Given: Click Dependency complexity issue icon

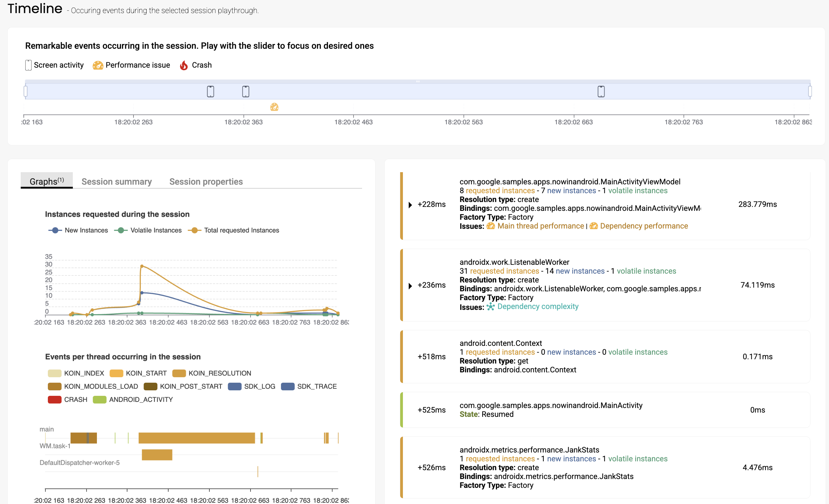Looking at the screenshot, I should click(x=490, y=307).
